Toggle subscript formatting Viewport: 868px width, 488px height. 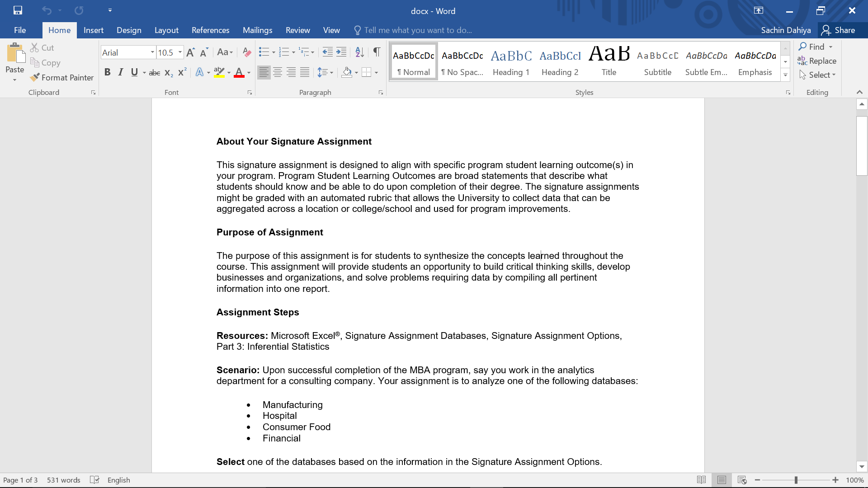coord(168,72)
